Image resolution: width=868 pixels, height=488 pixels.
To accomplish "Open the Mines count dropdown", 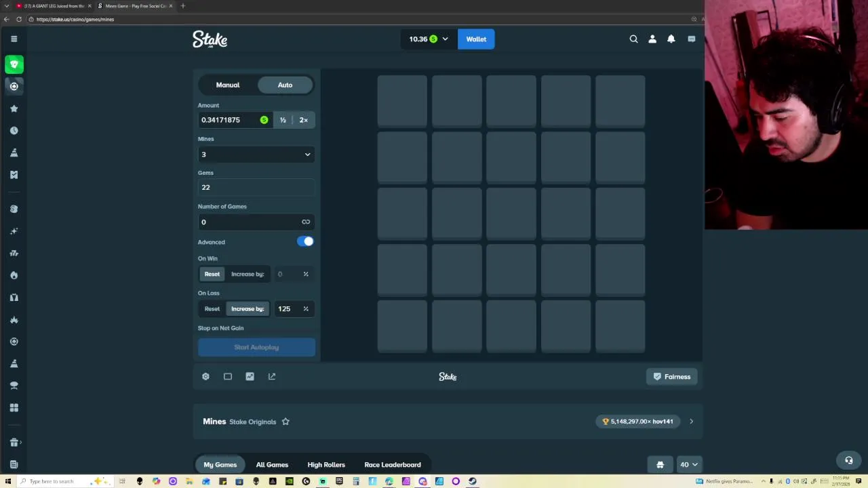I will [256, 155].
